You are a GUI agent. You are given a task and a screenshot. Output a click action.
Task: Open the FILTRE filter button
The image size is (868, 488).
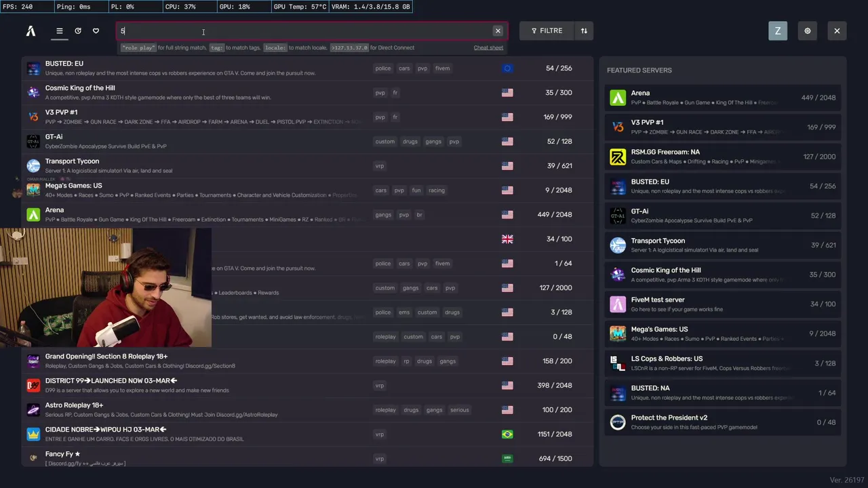coord(547,30)
